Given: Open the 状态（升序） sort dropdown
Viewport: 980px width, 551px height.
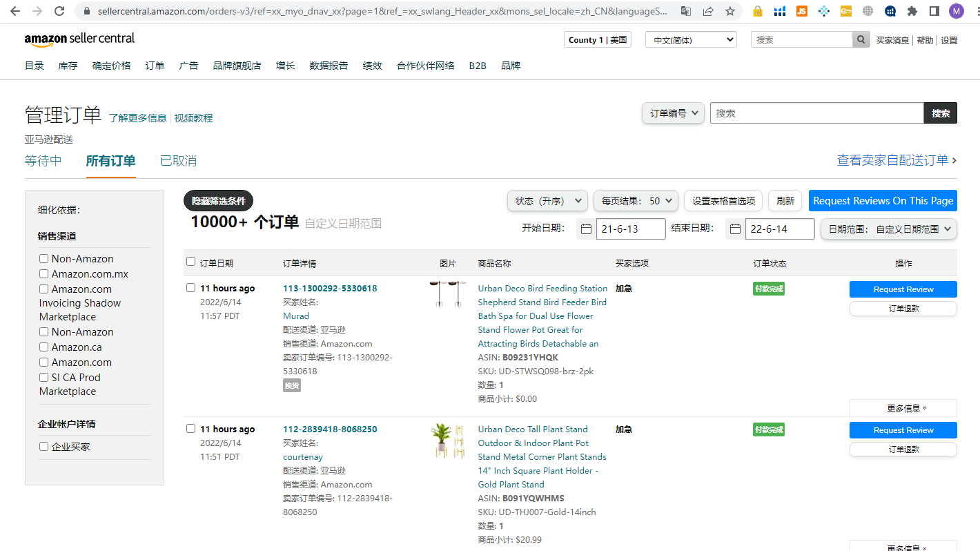Looking at the screenshot, I should (548, 201).
